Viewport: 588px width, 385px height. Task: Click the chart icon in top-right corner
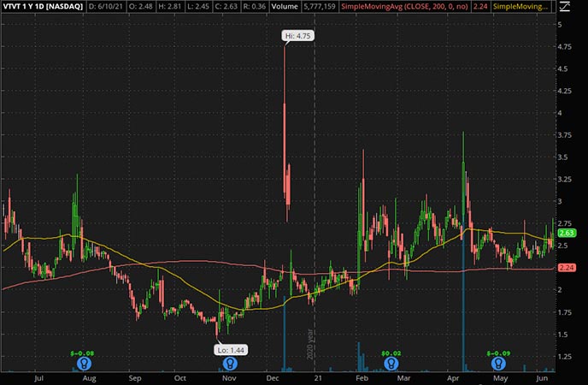(x=566, y=7)
